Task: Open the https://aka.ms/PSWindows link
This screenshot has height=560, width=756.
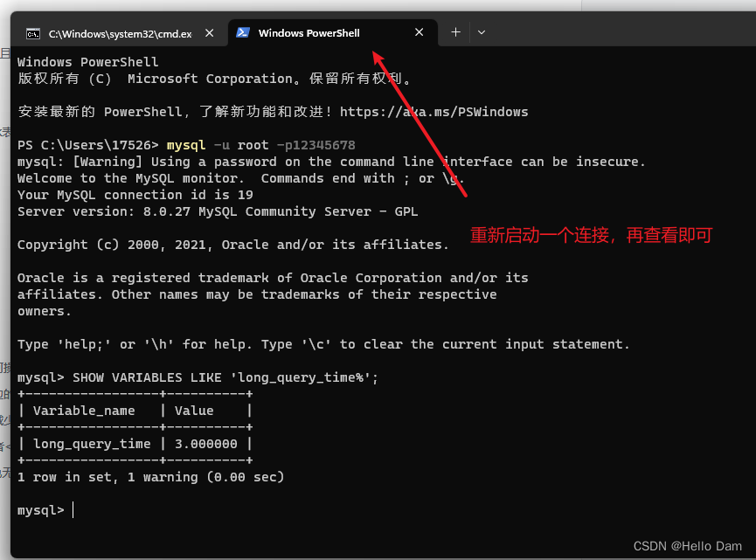Action: point(433,112)
